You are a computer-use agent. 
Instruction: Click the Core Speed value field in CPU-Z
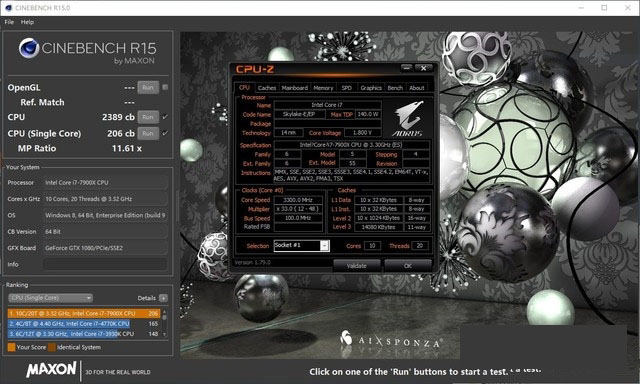(x=298, y=200)
